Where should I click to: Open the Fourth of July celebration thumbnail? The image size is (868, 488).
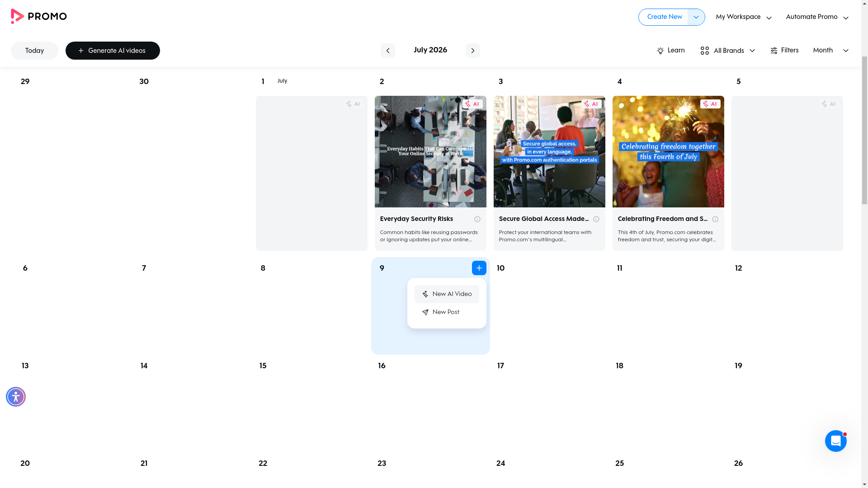click(668, 151)
